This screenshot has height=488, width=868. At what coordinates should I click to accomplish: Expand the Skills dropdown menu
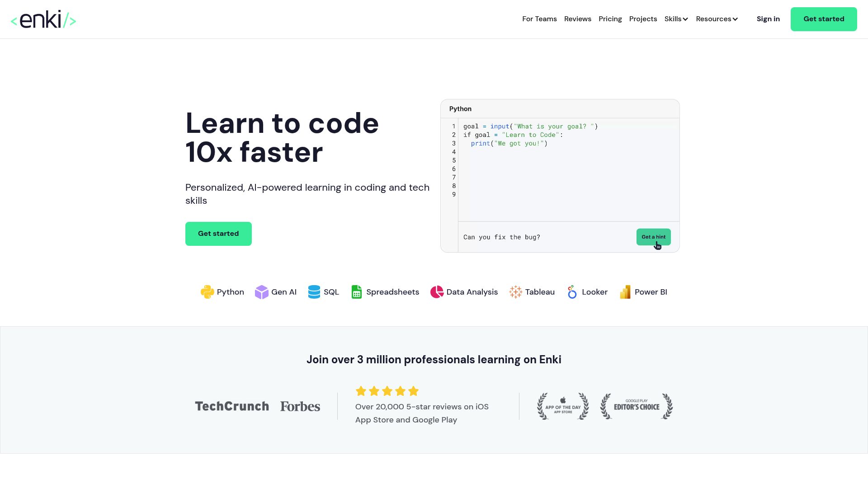(676, 19)
